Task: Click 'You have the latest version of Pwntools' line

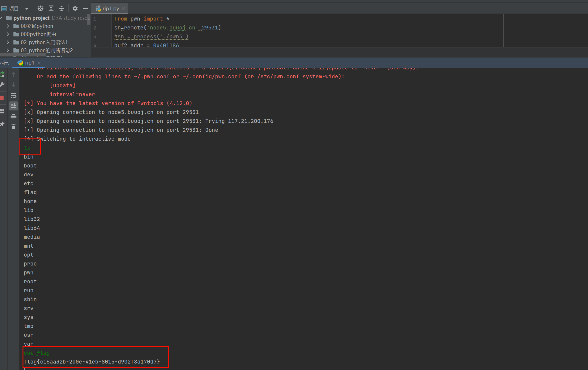Action: [108, 103]
